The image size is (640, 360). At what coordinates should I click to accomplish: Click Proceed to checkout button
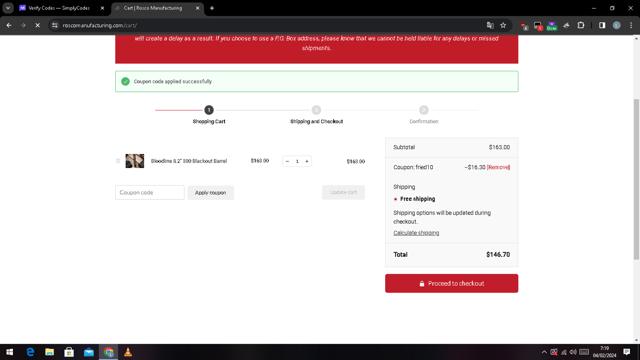point(451,283)
